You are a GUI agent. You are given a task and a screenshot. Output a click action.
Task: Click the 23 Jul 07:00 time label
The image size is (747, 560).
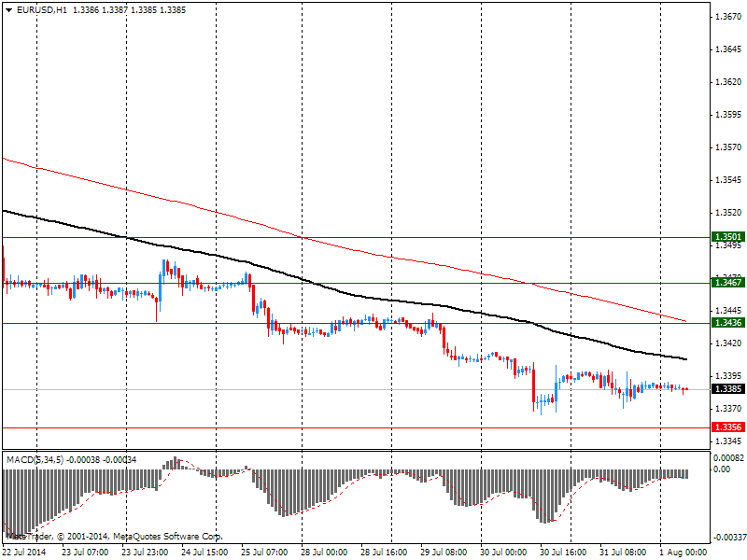pos(85,552)
